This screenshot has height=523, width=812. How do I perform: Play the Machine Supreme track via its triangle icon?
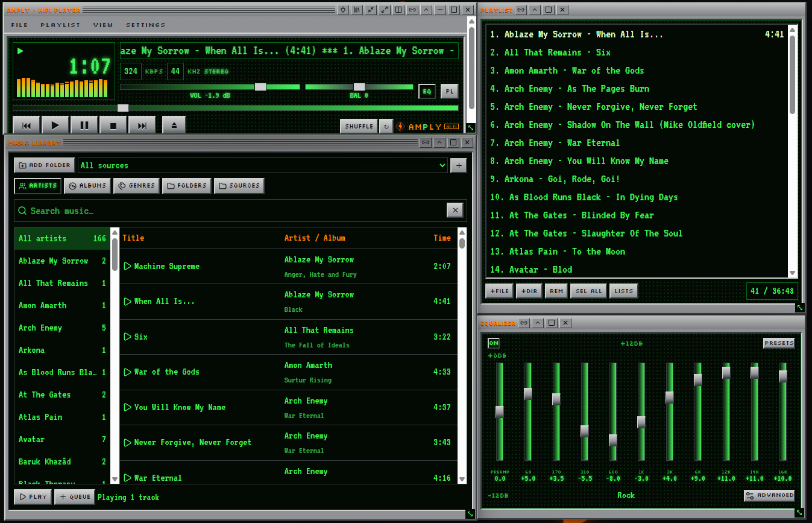click(127, 266)
